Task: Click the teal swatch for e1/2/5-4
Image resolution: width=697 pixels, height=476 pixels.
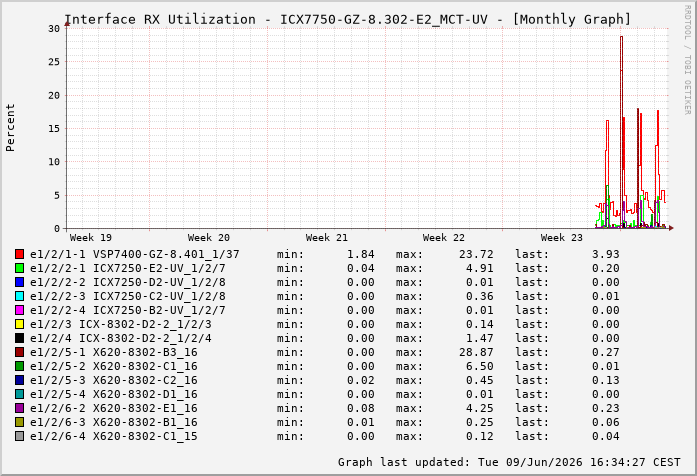Action: (19, 394)
